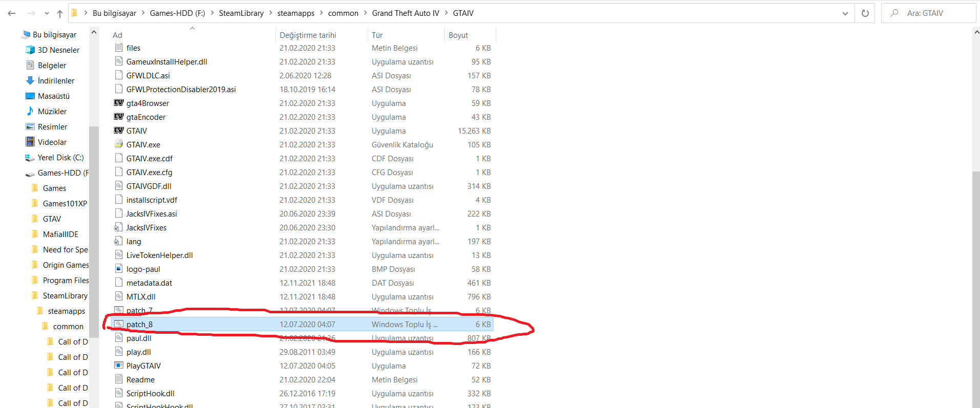Select the gta4Browser application icon

119,103
